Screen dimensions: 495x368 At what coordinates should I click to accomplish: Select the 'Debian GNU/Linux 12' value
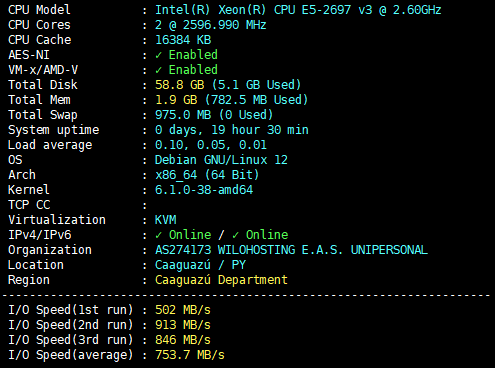point(221,160)
